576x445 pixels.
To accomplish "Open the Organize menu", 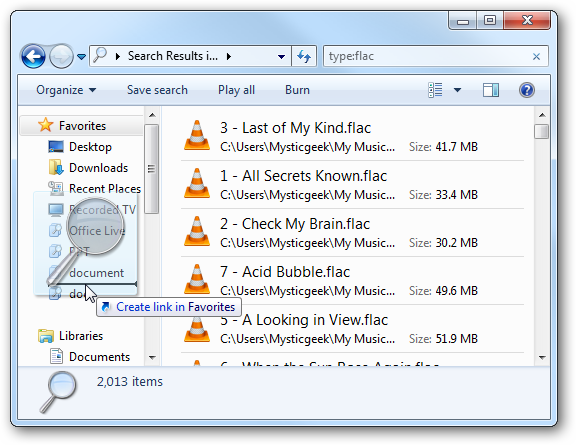I will point(66,90).
